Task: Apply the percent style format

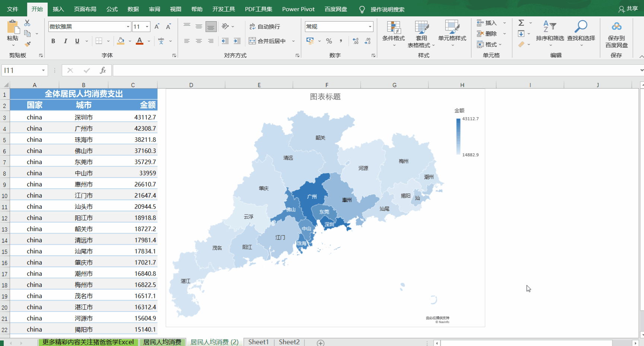Action: (329, 41)
